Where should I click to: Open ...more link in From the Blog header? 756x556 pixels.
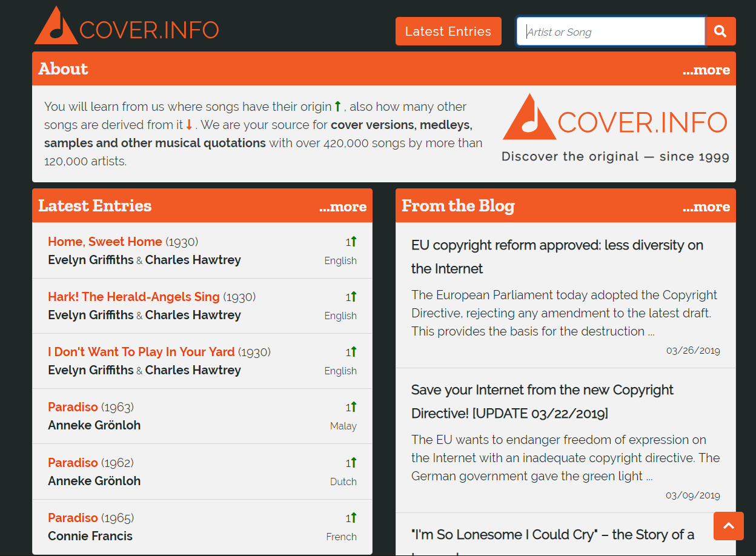click(x=706, y=207)
